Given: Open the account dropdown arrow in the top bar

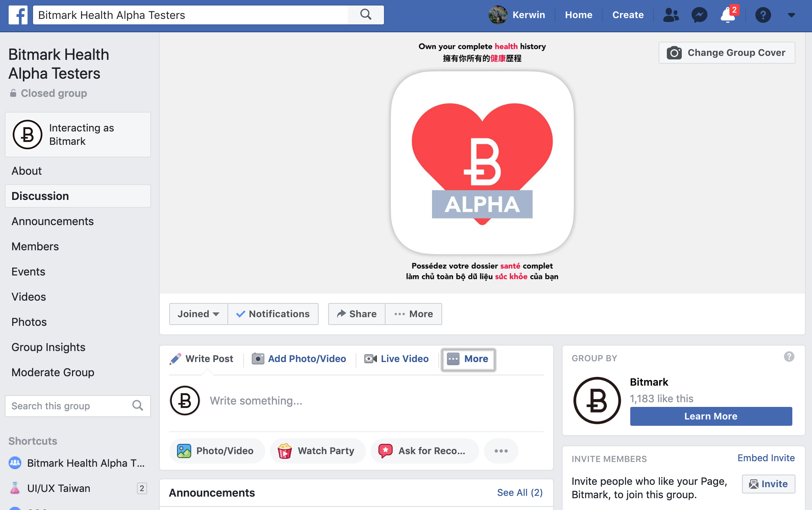Looking at the screenshot, I should pyautogui.click(x=792, y=15).
